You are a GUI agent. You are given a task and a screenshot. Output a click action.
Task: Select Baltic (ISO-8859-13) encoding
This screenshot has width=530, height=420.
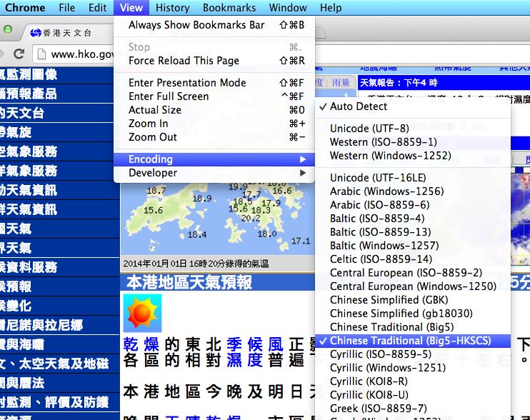click(x=412, y=232)
